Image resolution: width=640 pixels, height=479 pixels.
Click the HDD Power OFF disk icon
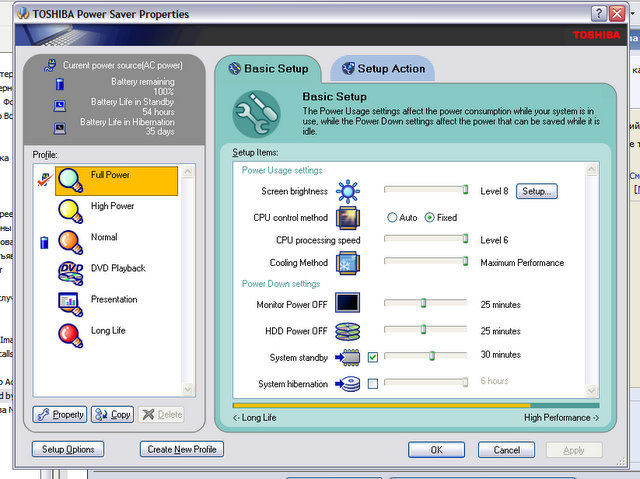[x=348, y=331]
